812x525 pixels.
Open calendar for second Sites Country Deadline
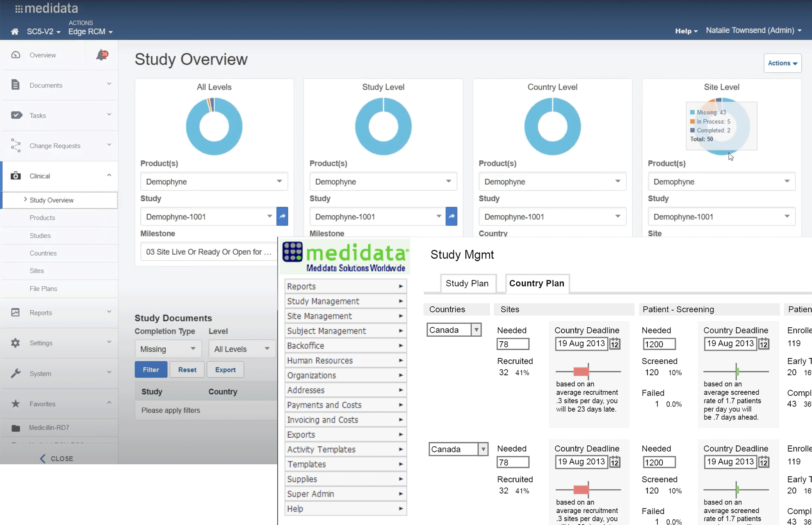click(615, 462)
